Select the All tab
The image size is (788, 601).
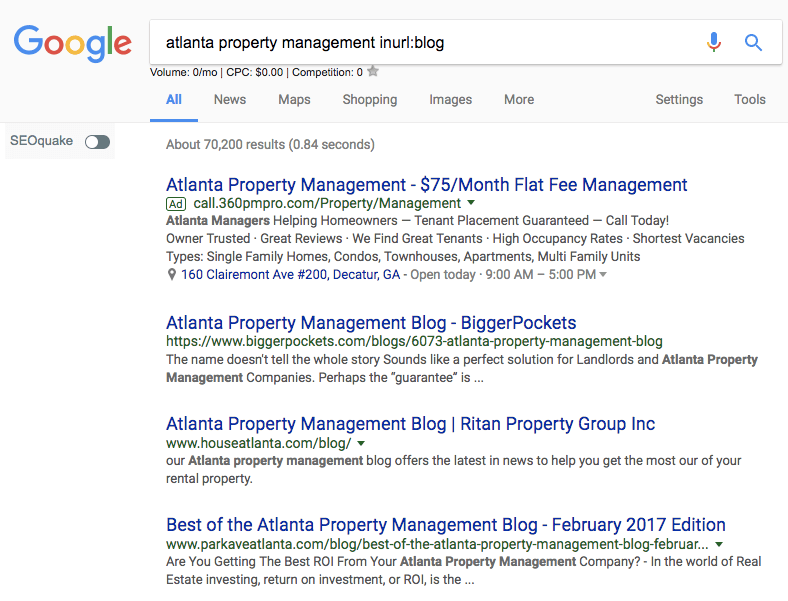coord(174,99)
